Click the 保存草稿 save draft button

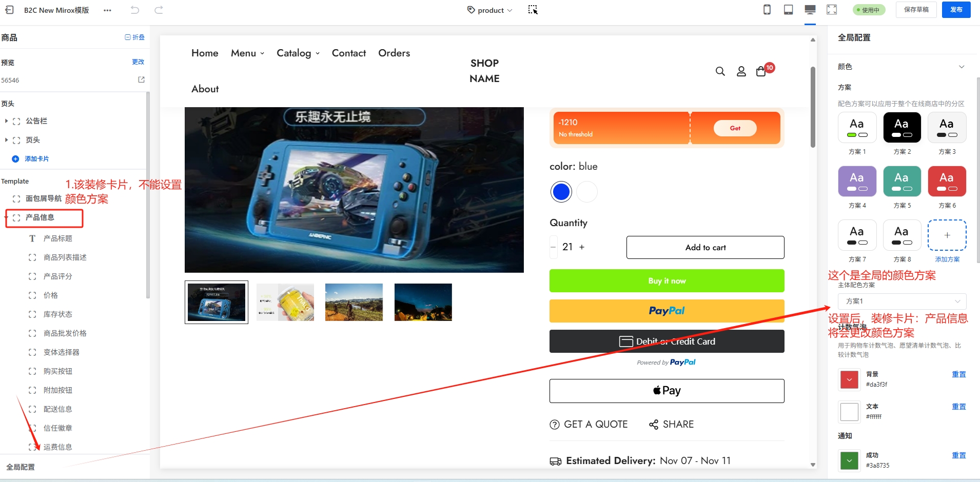(916, 10)
